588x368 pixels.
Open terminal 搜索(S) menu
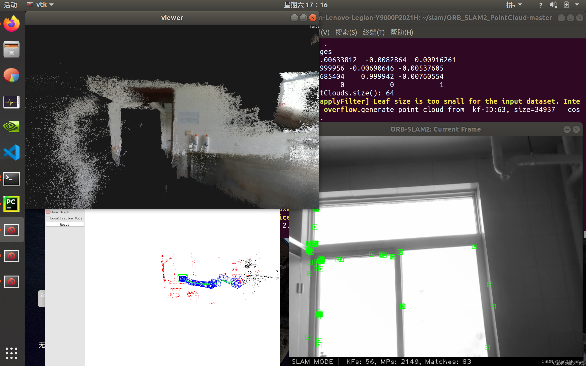click(x=346, y=32)
